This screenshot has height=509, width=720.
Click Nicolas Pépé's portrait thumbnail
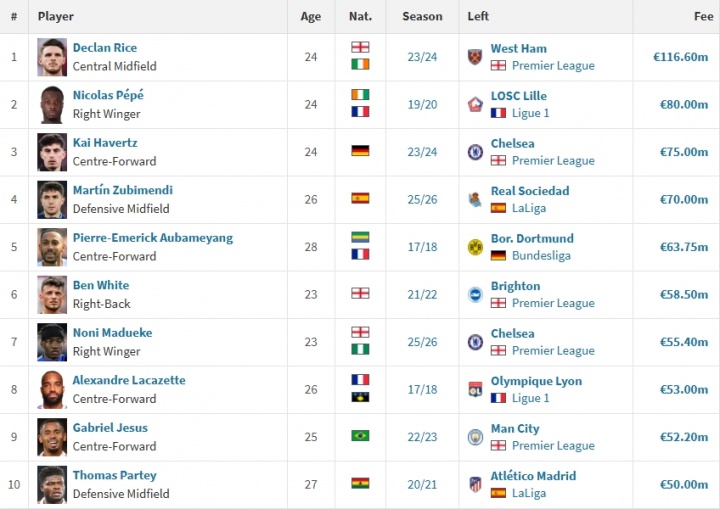coord(52,104)
